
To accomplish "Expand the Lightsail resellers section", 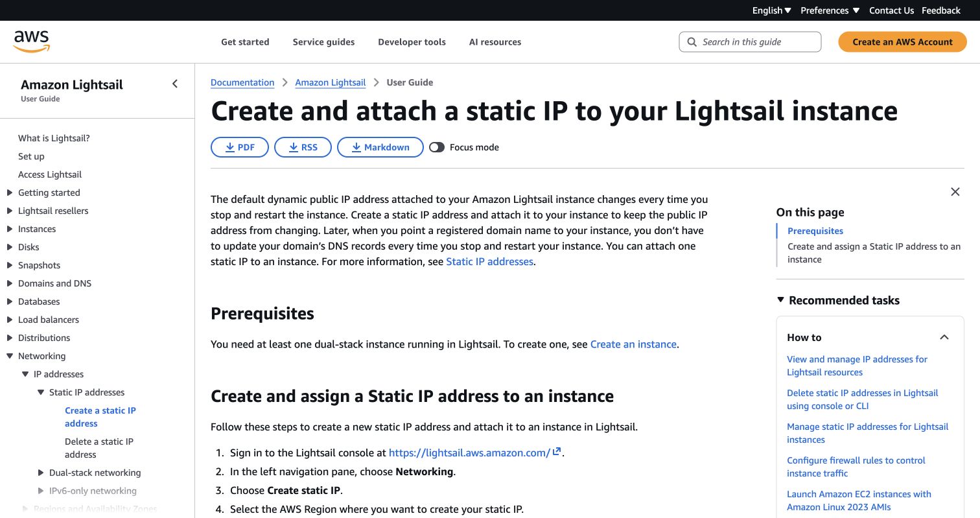I will click(x=10, y=211).
